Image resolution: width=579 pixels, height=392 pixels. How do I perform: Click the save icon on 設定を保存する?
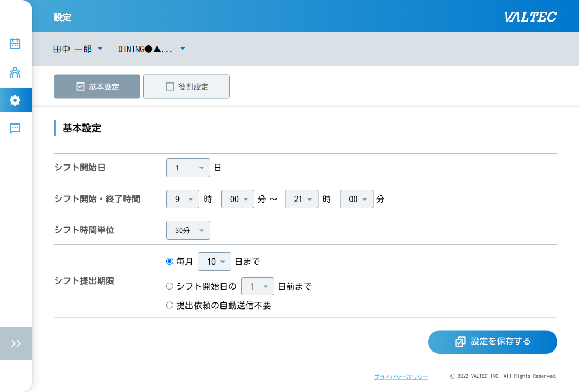click(x=460, y=342)
